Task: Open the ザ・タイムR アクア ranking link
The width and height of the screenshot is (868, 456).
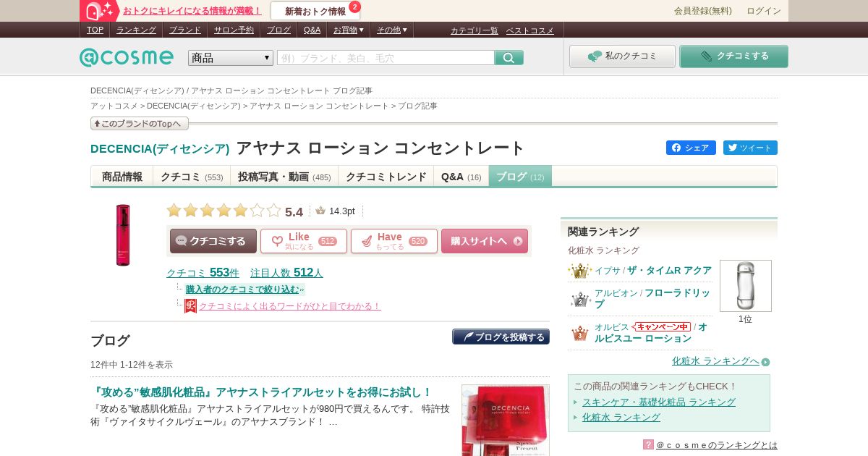Action: [669, 271]
